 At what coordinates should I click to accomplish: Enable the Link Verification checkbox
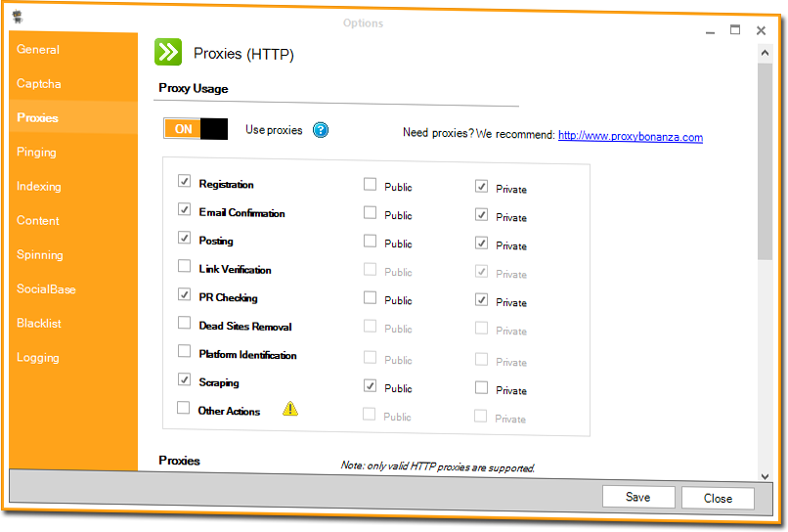coord(184,265)
